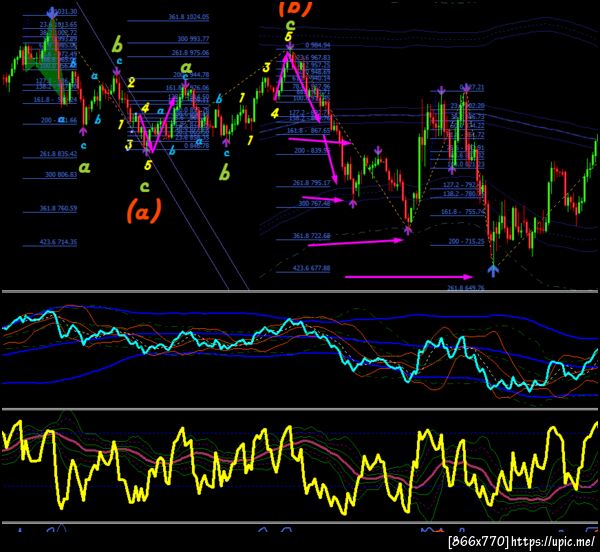The width and height of the screenshot is (600, 552).
Task: Click the '261.8 975.06' Fibonacci level label
Action: [190, 53]
